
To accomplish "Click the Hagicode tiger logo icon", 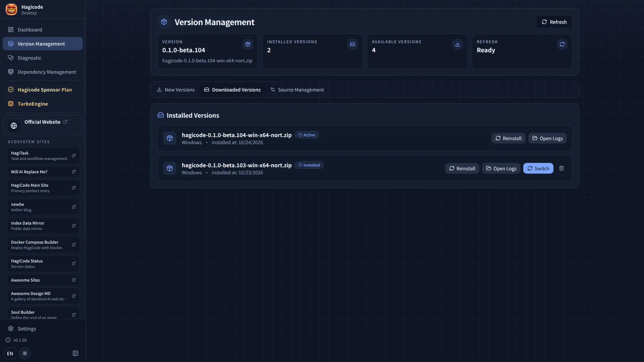I will tap(11, 9).
